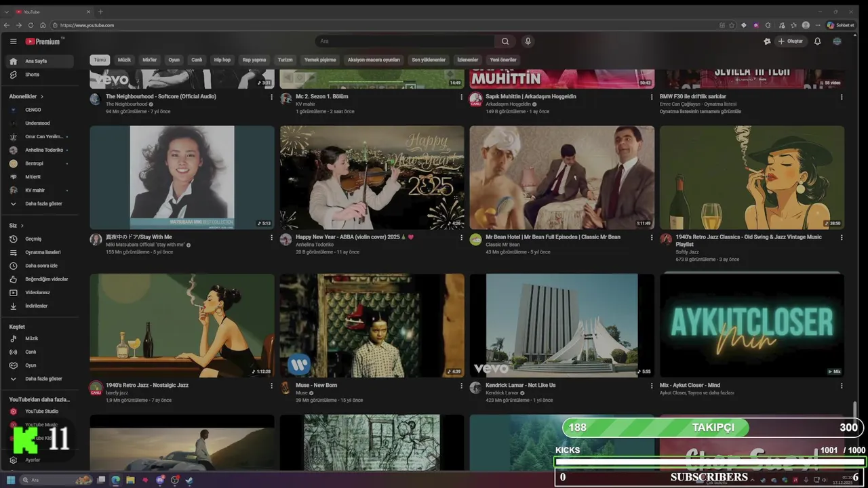
Task: Open Shorts from the sidebar
Action: (41, 75)
